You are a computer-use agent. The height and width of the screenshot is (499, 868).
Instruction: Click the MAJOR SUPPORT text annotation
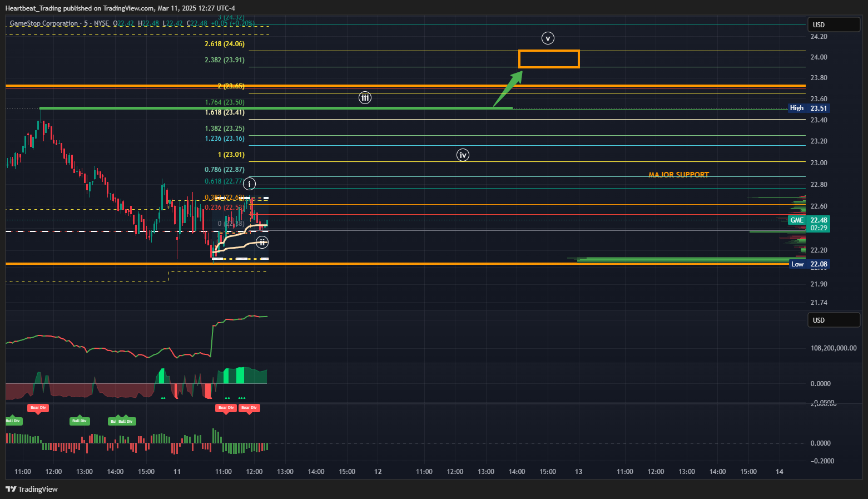(x=678, y=175)
